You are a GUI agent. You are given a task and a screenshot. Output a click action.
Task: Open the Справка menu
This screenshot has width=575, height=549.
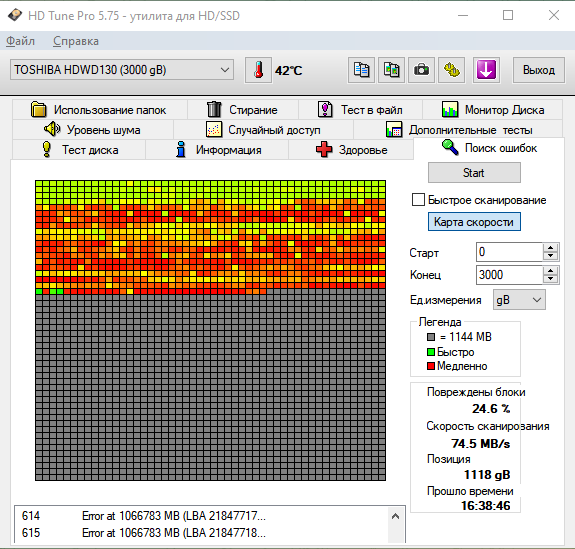pos(76,41)
